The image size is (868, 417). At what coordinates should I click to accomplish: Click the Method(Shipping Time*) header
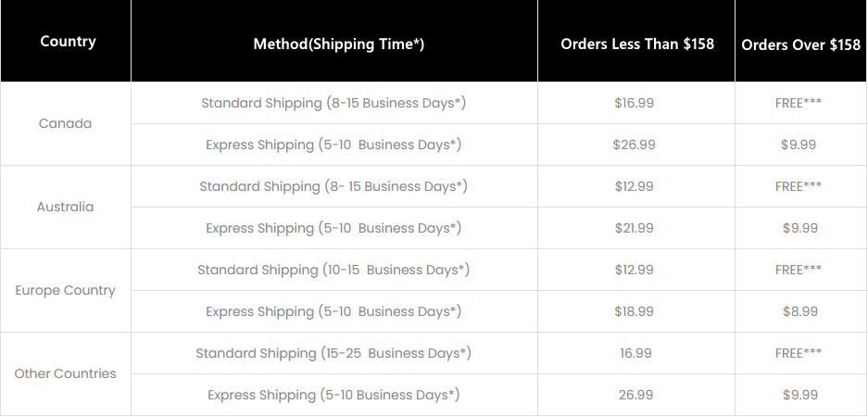click(339, 44)
